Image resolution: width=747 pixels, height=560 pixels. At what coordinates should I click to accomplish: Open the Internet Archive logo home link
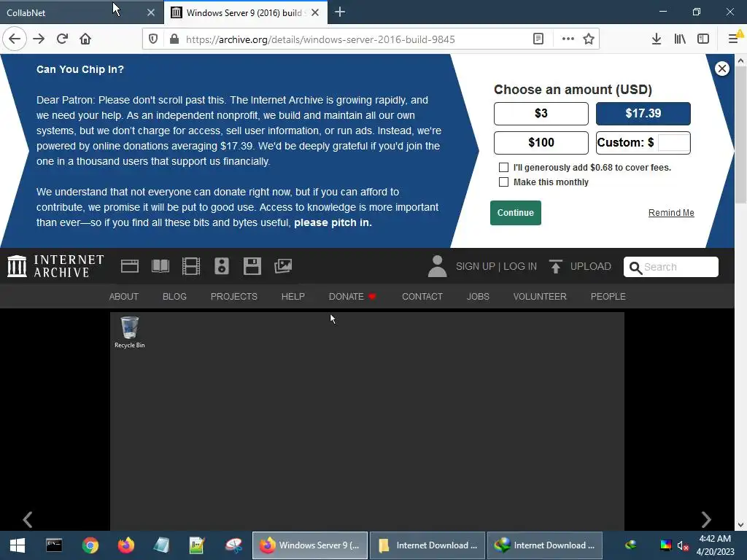55,265
